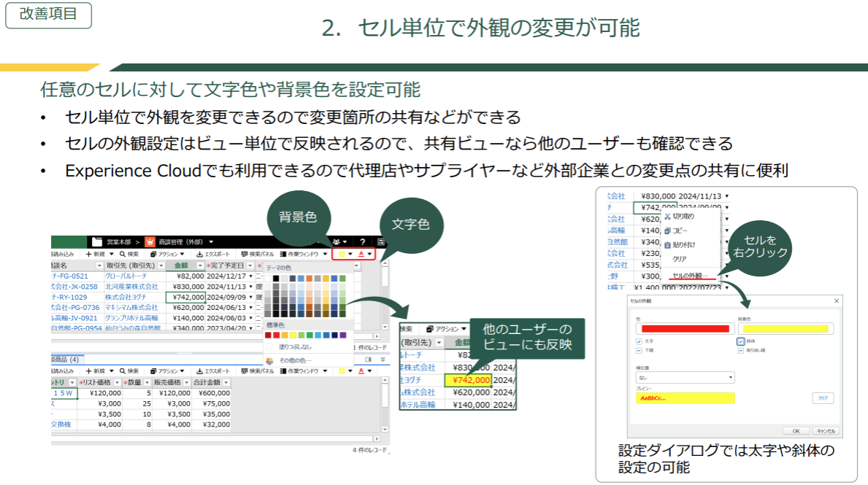Image resolution: width=868 pixels, height=485 pixels.
Task: Select the ¥742,000 cell in the opportunity grid
Action: pos(185,297)
